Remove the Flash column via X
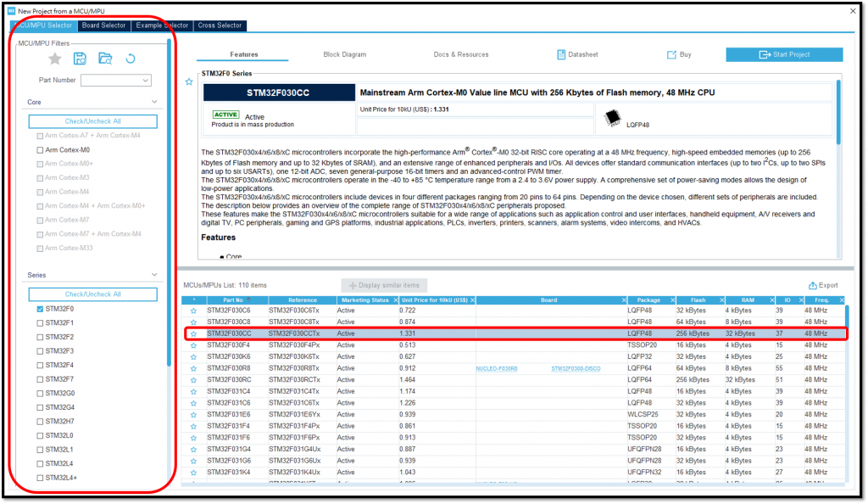Image resolution: width=868 pixels, height=504 pixels. [x=722, y=300]
